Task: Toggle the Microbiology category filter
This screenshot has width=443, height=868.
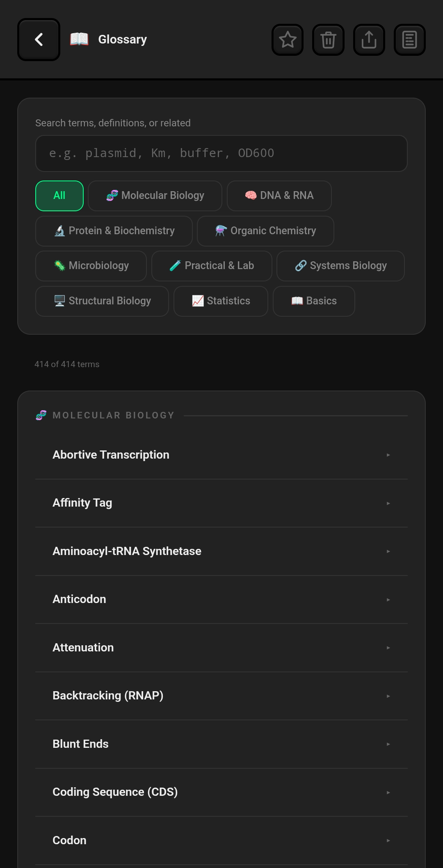Action: coord(91,266)
